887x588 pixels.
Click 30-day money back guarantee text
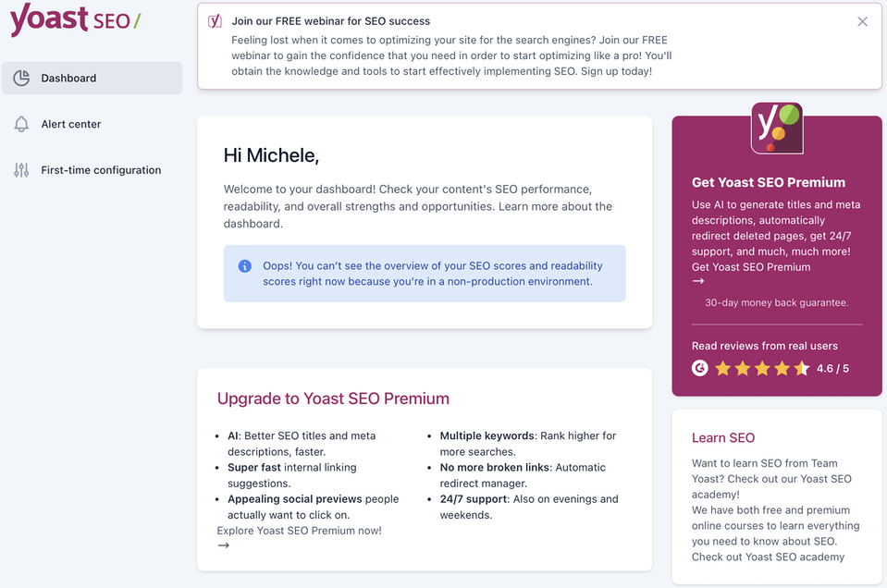click(x=777, y=303)
